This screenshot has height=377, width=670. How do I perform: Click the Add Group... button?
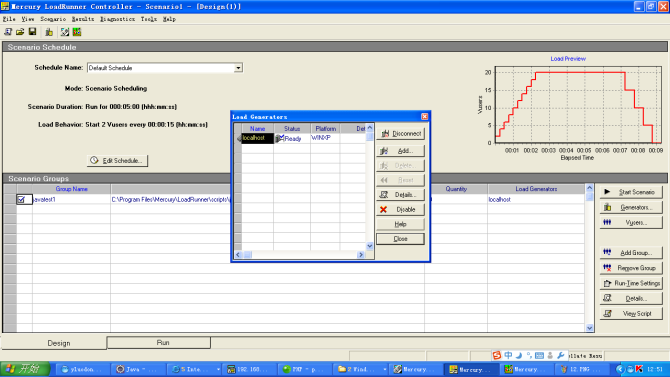631,253
